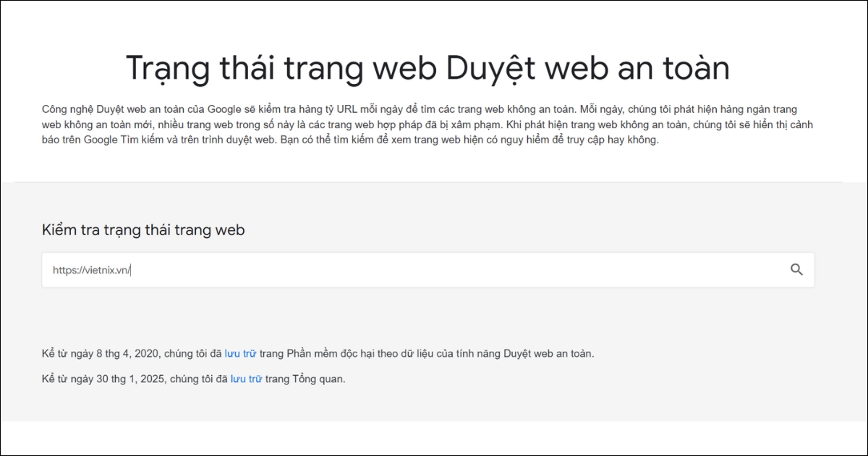Place cursor in the website address field
The height and width of the screenshot is (456, 868).
[289, 269]
